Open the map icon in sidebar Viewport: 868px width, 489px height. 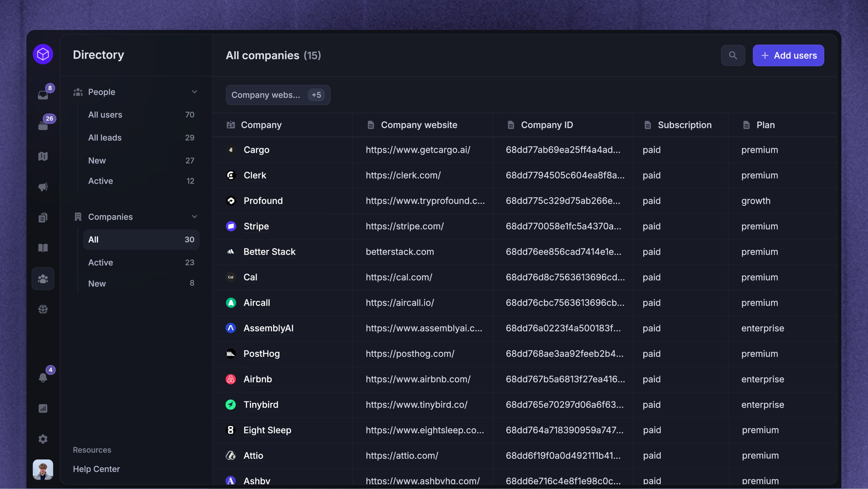coord(43,156)
